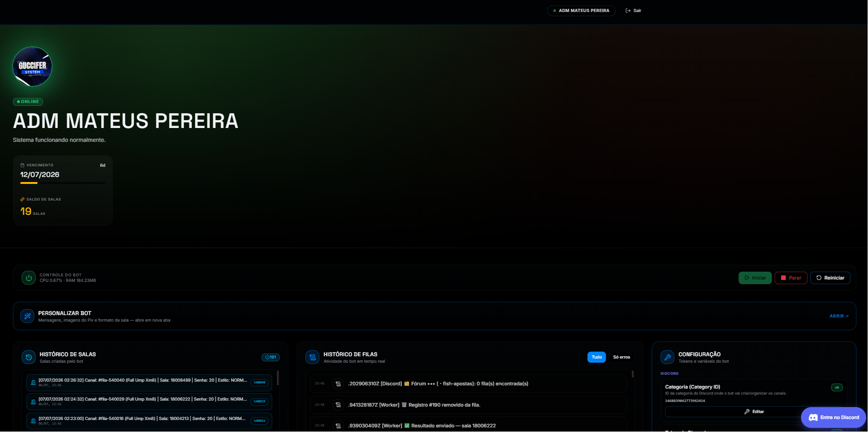Image resolution: width=868 pixels, height=432 pixels.
Task: Open Personalizar Bot via ABRIR link
Action: [839, 316]
